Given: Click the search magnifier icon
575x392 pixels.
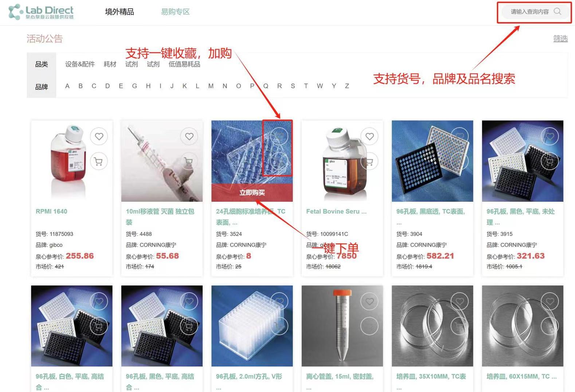Looking at the screenshot, I should click(x=557, y=11).
